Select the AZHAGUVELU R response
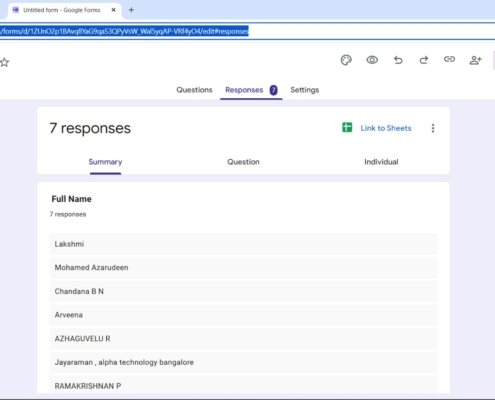The height and width of the screenshot is (400, 495). tap(243, 339)
